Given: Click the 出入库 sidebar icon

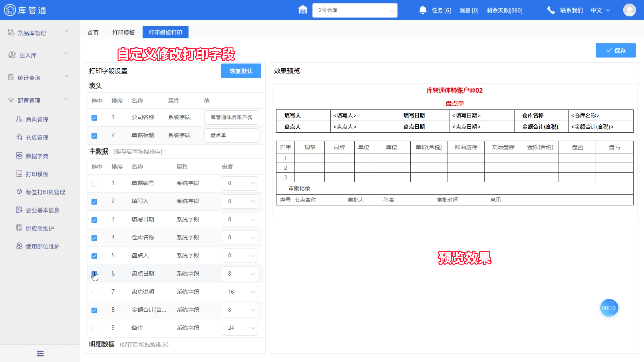Looking at the screenshot, I should [12, 55].
